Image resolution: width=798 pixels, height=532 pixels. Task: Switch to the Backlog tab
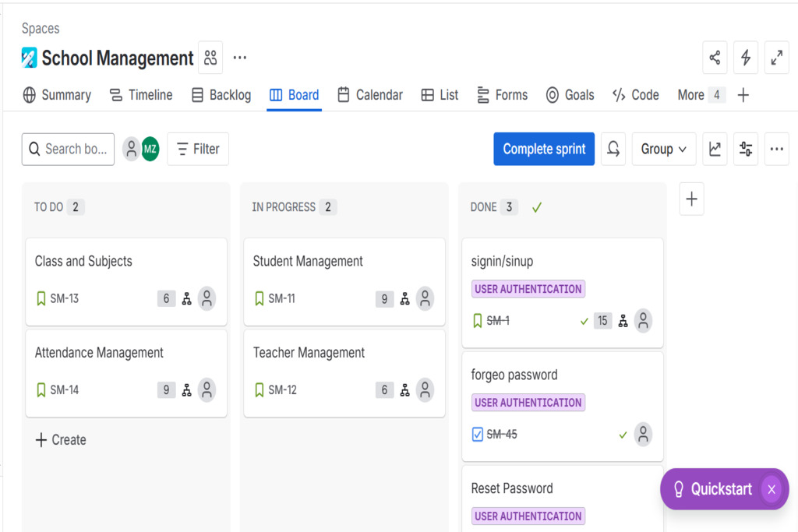pos(221,95)
